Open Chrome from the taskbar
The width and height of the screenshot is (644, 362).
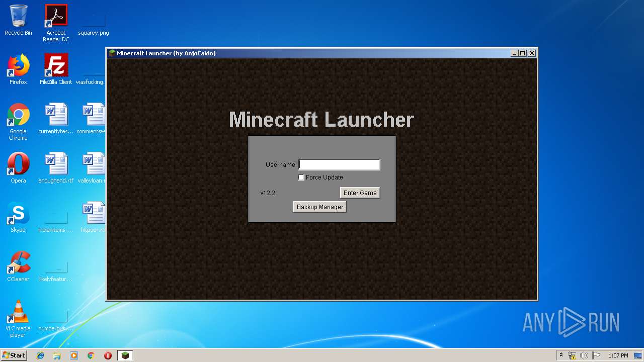(91, 355)
